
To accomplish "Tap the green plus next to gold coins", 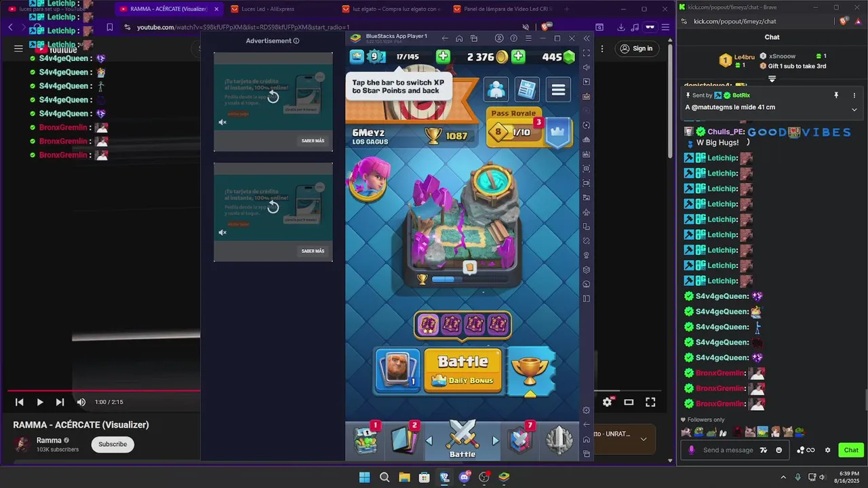I will click(x=518, y=57).
